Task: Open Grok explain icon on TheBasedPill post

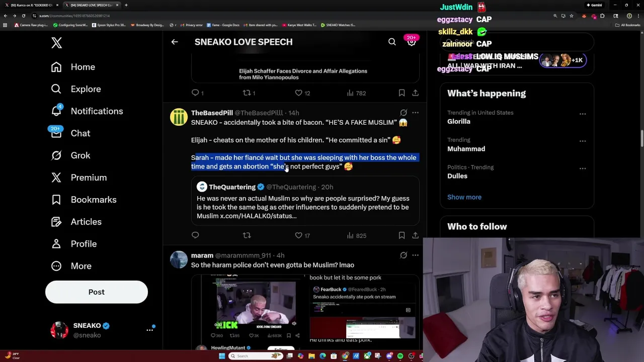Action: (404, 113)
